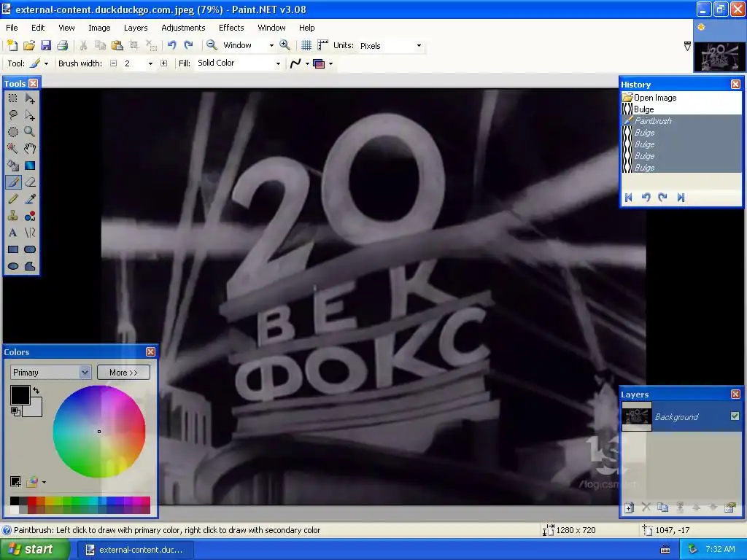Select the Pan hand tool
747x560 pixels.
[x=30, y=149]
